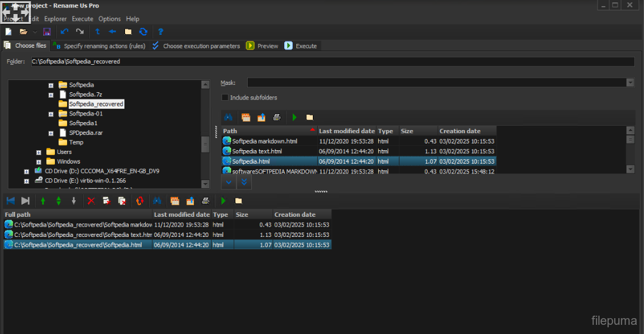This screenshot has width=644, height=334.
Task: Switch to the Preview tab
Action: 262,46
